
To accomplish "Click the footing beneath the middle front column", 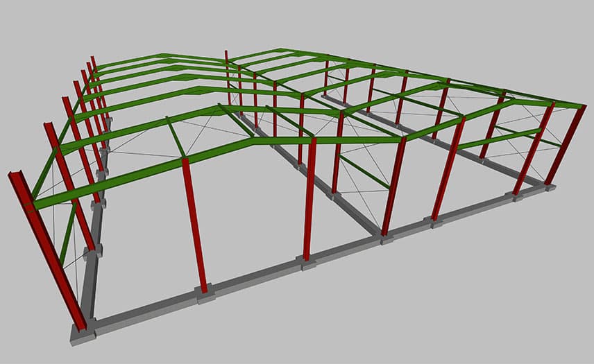I will [x=307, y=262].
